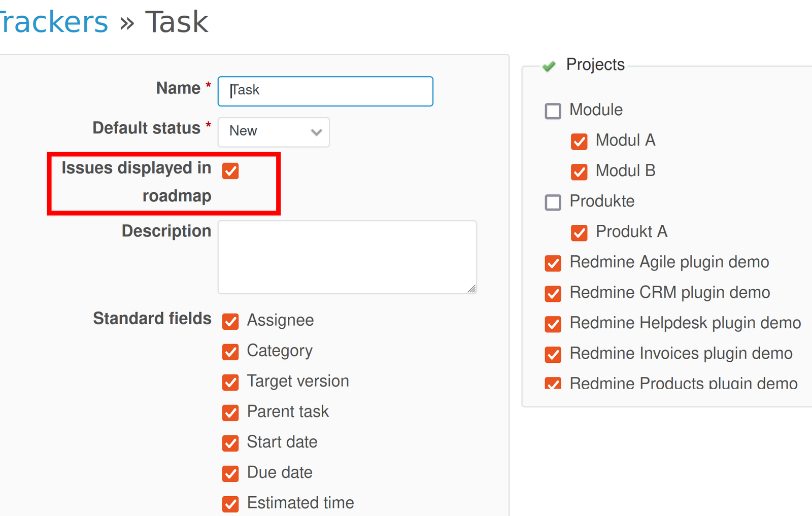Click inside the Name input field
The width and height of the screenshot is (812, 516).
(x=325, y=91)
